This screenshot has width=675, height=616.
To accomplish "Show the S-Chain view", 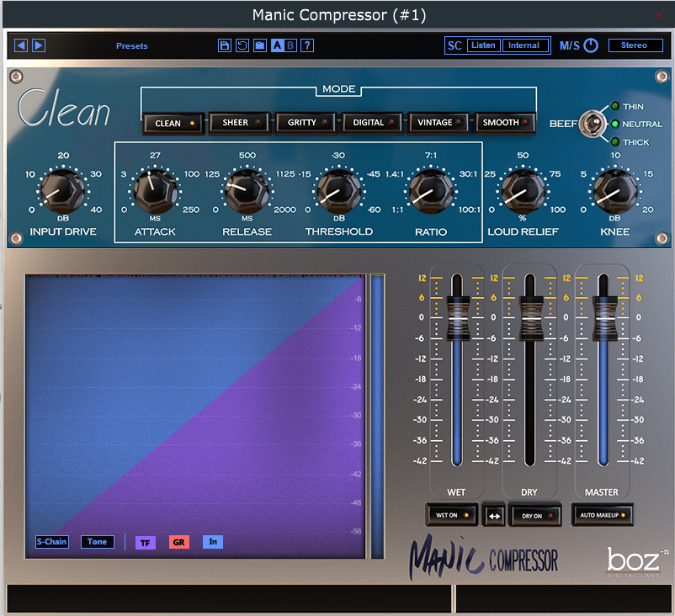I will (52, 542).
